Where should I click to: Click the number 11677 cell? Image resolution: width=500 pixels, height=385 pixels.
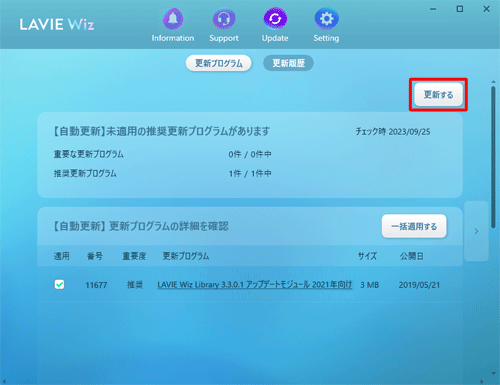pyautogui.click(x=96, y=285)
